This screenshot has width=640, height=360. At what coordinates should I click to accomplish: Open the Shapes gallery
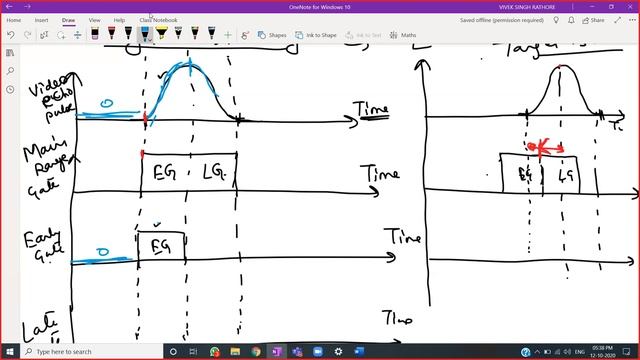point(272,35)
